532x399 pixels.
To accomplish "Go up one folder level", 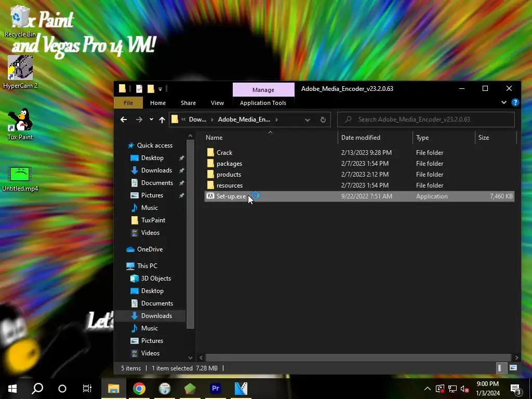I will tap(162, 119).
